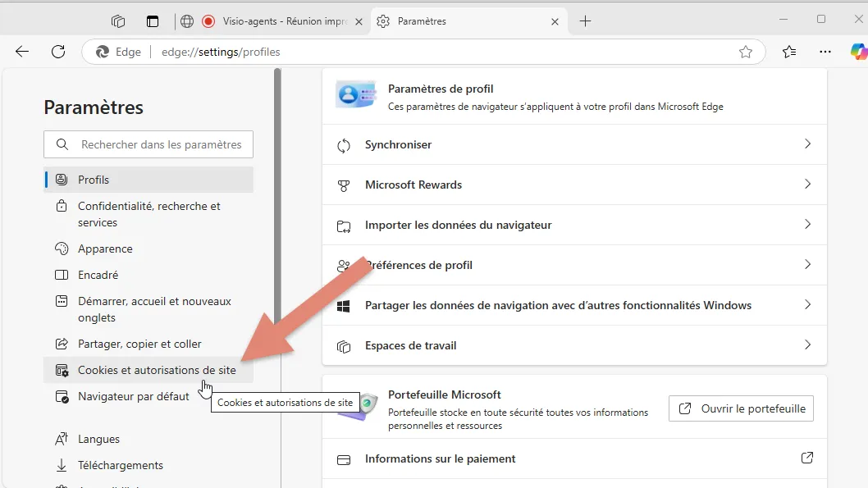Open Cookies et autorisations de site
This screenshot has width=868, height=488.
[148, 370]
